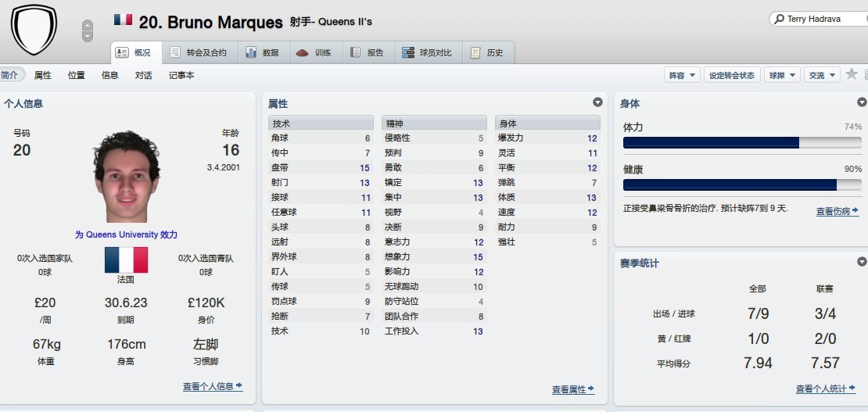Image resolution: width=868 pixels, height=412 pixels.
Task: Click the 健康 condition progress bar
Action: click(742, 185)
